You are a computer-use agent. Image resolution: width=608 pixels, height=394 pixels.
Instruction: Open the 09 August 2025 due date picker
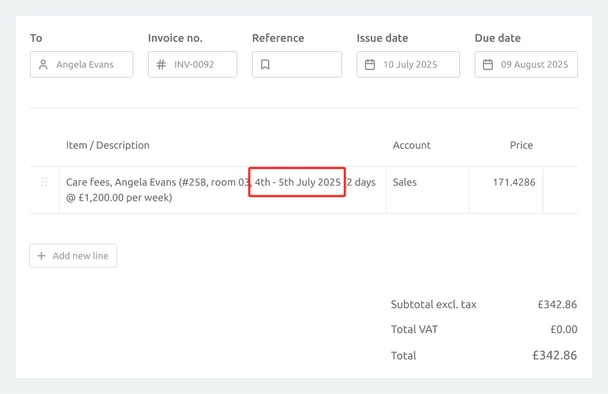(526, 64)
